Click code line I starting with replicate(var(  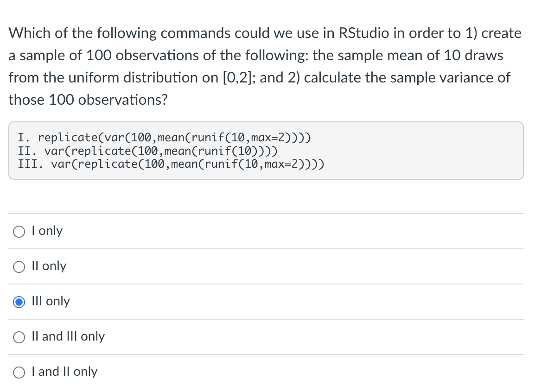(165, 137)
